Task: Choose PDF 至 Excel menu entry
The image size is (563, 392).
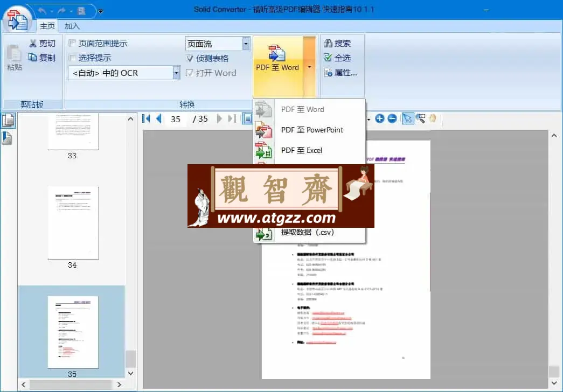Action: (x=309, y=150)
